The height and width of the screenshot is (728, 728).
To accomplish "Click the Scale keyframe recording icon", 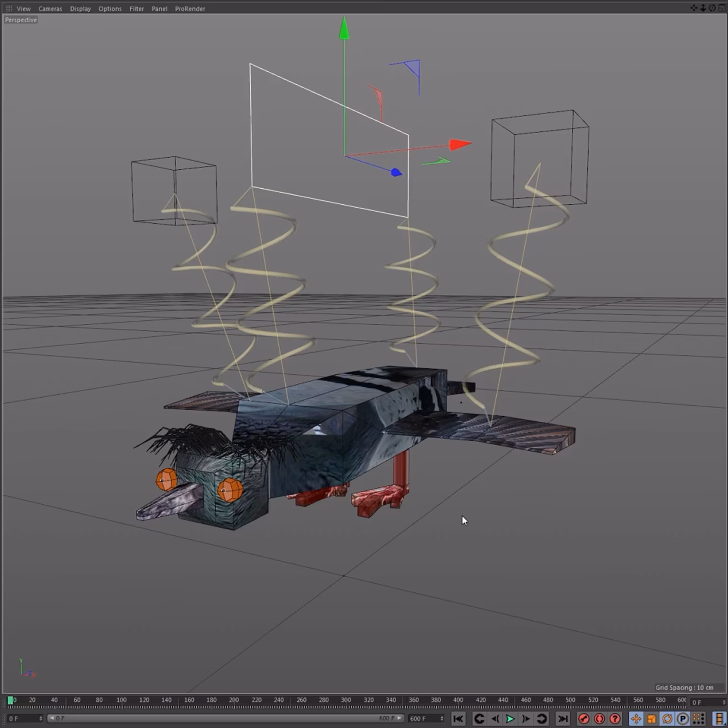I will [x=651, y=719].
